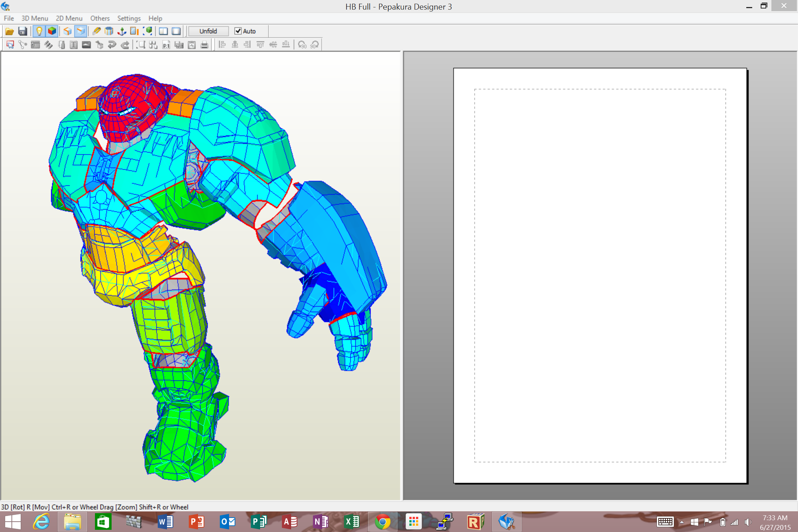798x532 pixels.
Task: Toggle the light bulb lighting button
Action: pos(39,31)
